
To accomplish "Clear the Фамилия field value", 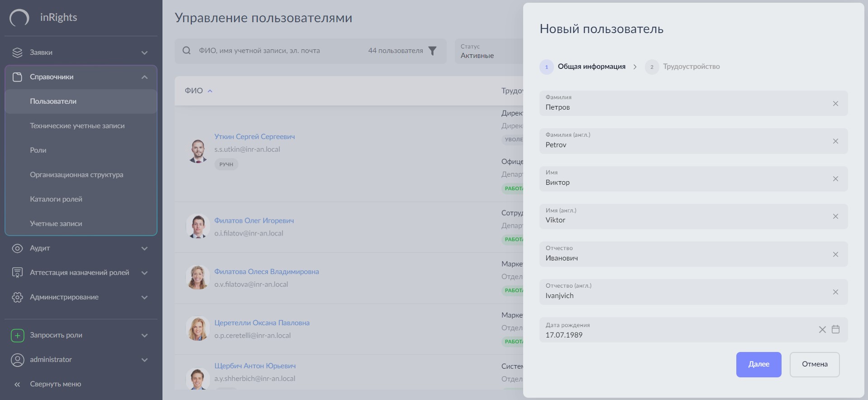I will (x=835, y=103).
